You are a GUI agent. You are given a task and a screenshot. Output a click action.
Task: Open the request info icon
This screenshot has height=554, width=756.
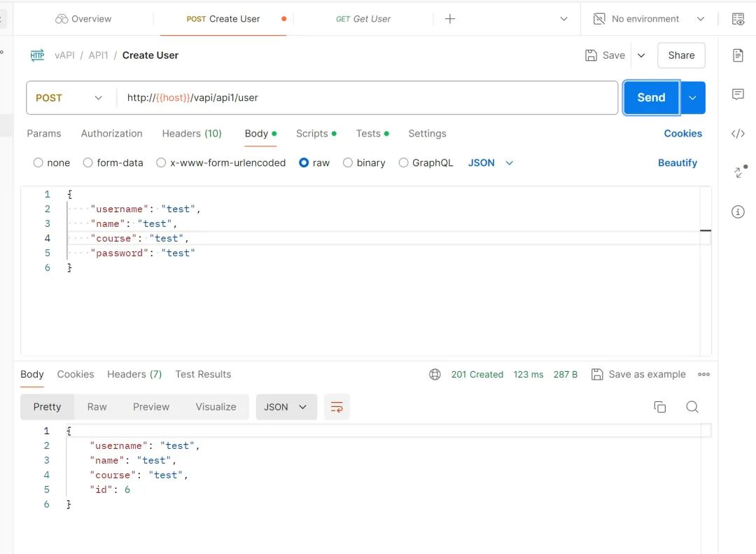point(738,212)
